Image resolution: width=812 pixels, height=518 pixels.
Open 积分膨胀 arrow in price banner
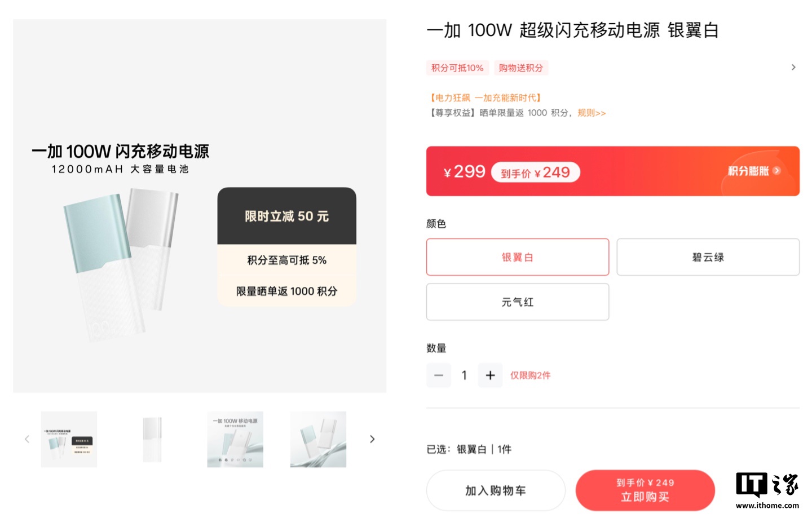click(776, 171)
